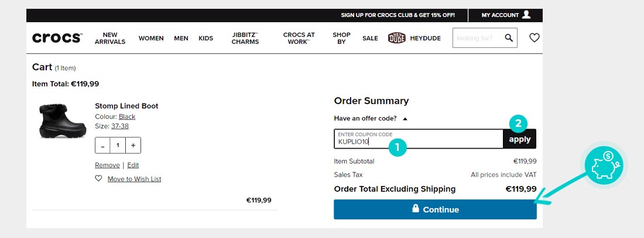Open the Sale menu
The image size is (644, 238).
pyautogui.click(x=370, y=39)
